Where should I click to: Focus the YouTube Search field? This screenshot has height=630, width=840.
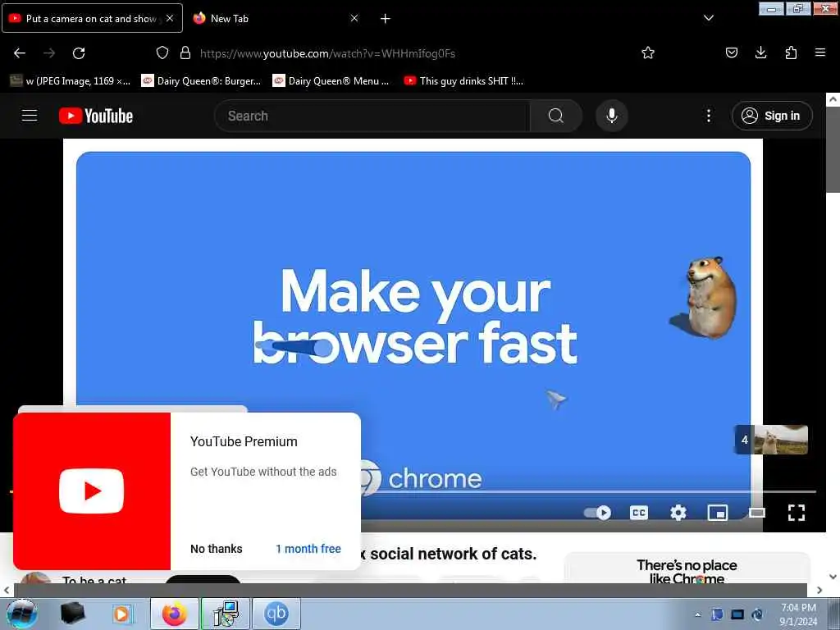pyautogui.click(x=372, y=116)
